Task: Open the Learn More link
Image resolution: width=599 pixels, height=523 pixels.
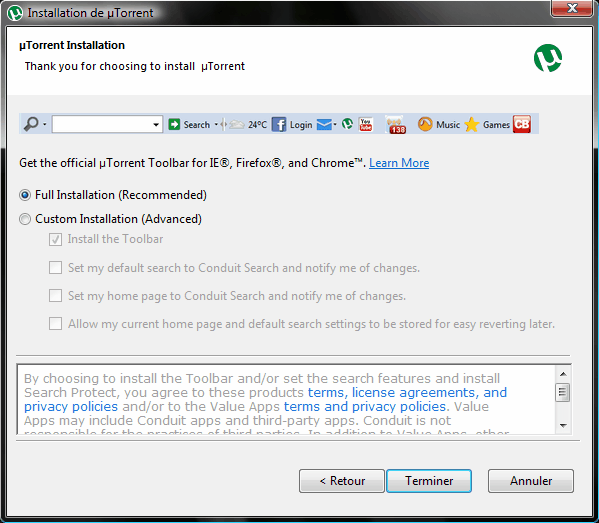Action: 399,163
